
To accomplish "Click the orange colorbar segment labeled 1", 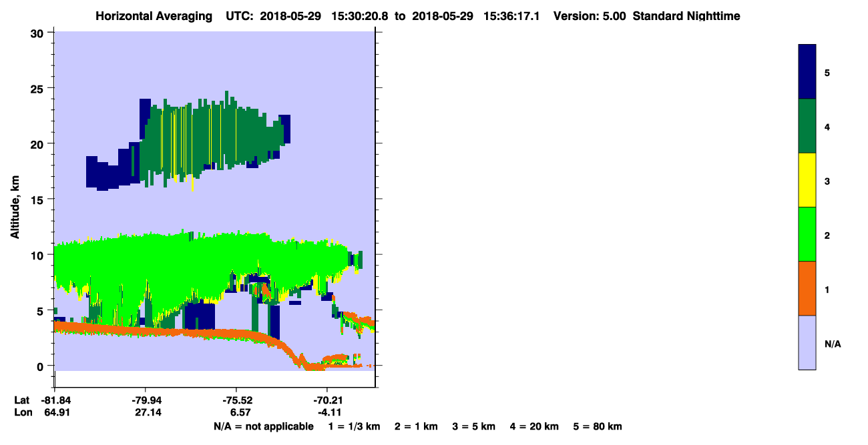I will click(x=807, y=288).
